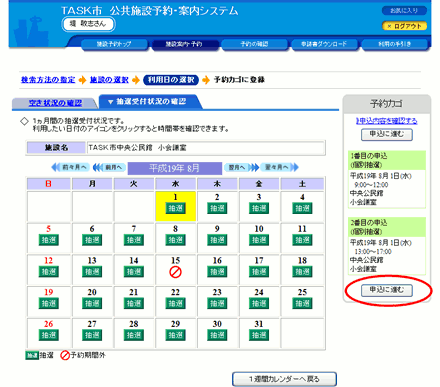Click the 利用日の選択 current step
The height and width of the screenshot is (387, 440).
(x=171, y=80)
